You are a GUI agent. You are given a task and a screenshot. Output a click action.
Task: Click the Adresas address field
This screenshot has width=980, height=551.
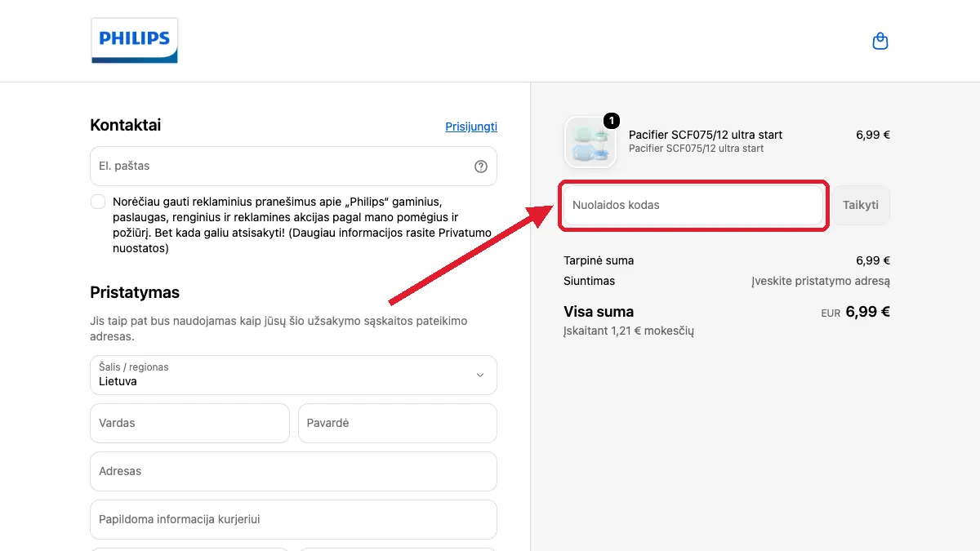[x=293, y=471]
